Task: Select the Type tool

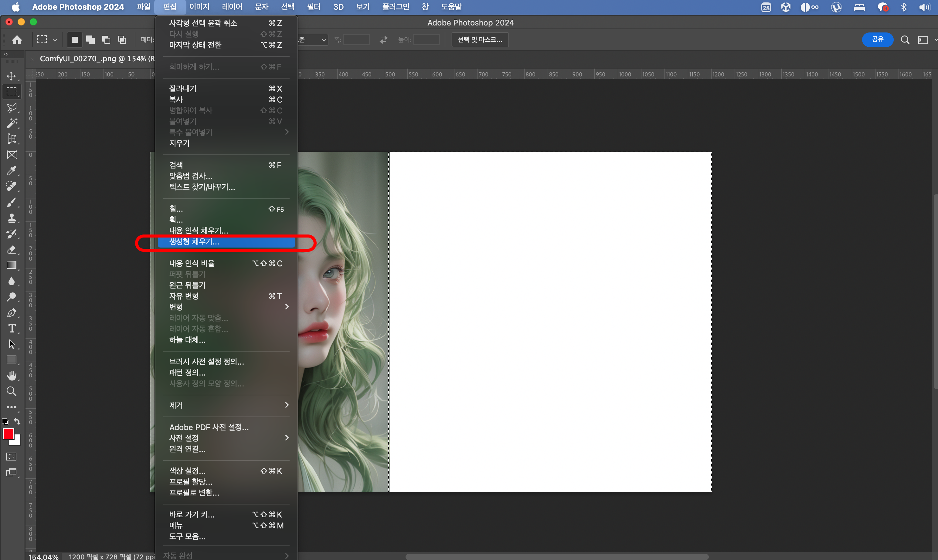Action: (11, 329)
